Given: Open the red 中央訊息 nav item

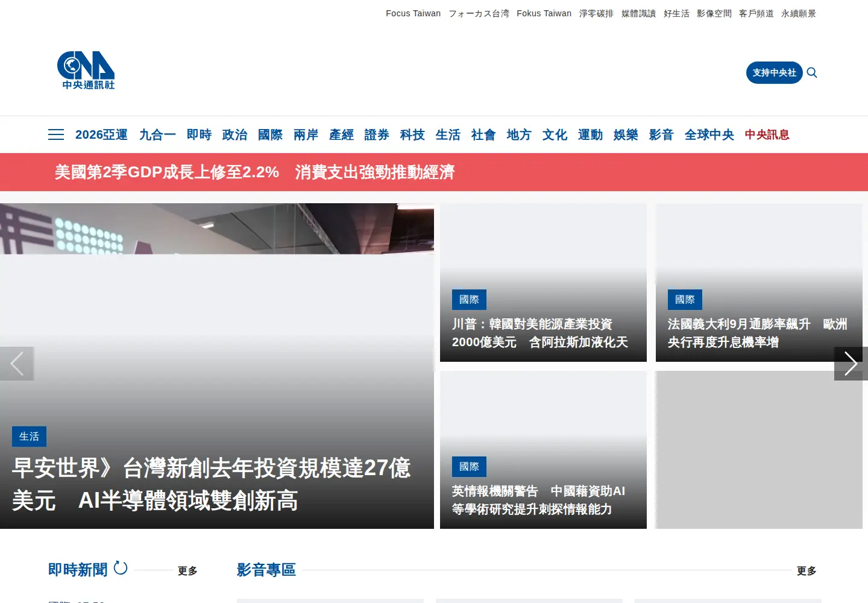Looking at the screenshot, I should coord(767,134).
